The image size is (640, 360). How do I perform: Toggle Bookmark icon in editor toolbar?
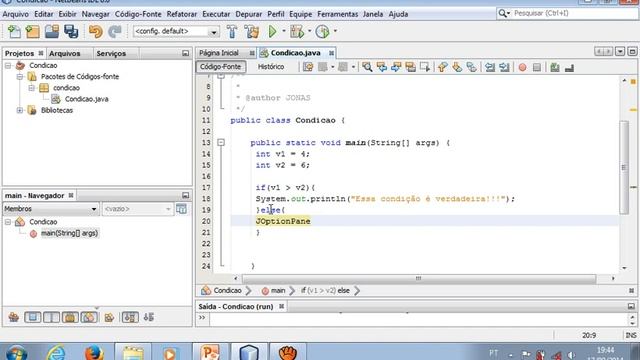click(471, 67)
